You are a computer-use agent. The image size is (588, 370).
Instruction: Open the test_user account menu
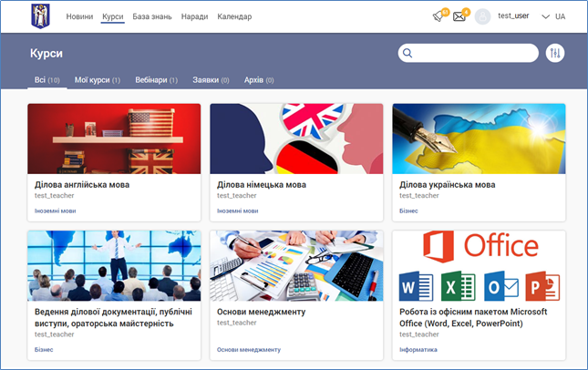coord(513,16)
